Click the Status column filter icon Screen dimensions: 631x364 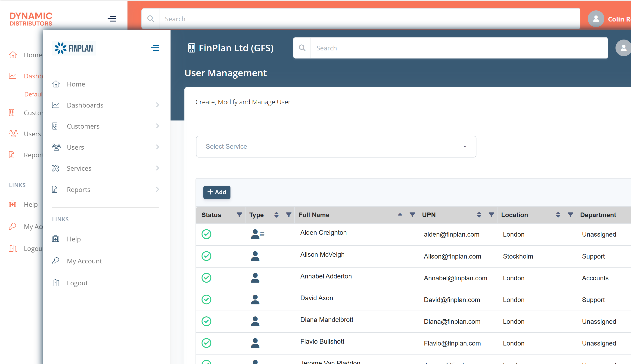click(239, 215)
